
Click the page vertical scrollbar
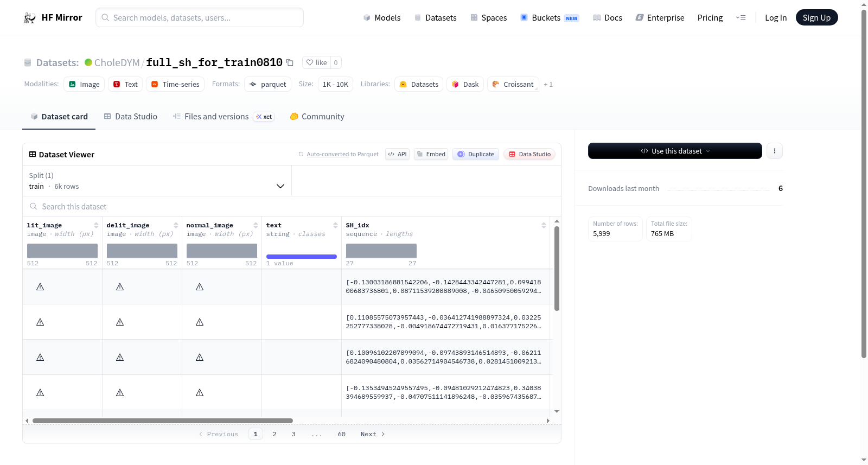coord(864,184)
